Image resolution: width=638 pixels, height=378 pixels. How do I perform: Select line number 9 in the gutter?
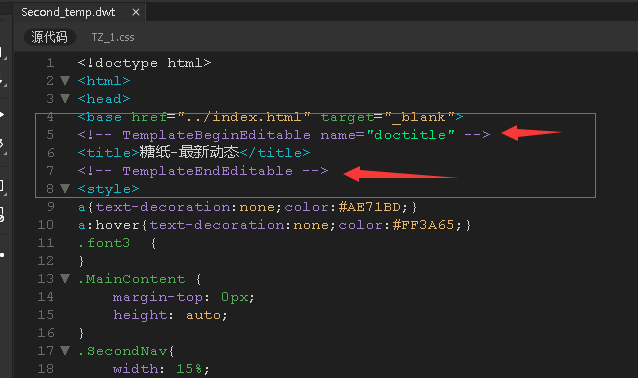[x=50, y=207]
